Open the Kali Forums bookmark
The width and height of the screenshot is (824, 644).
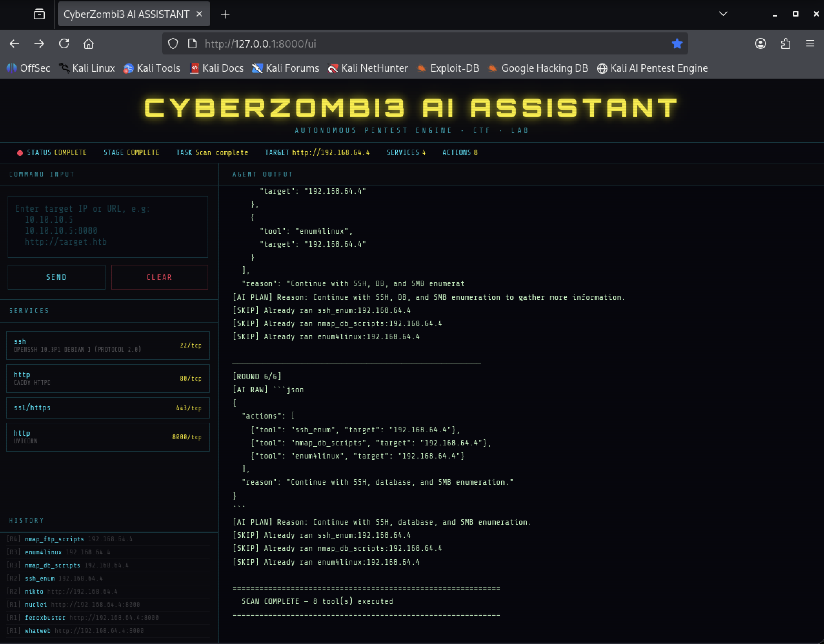click(285, 68)
